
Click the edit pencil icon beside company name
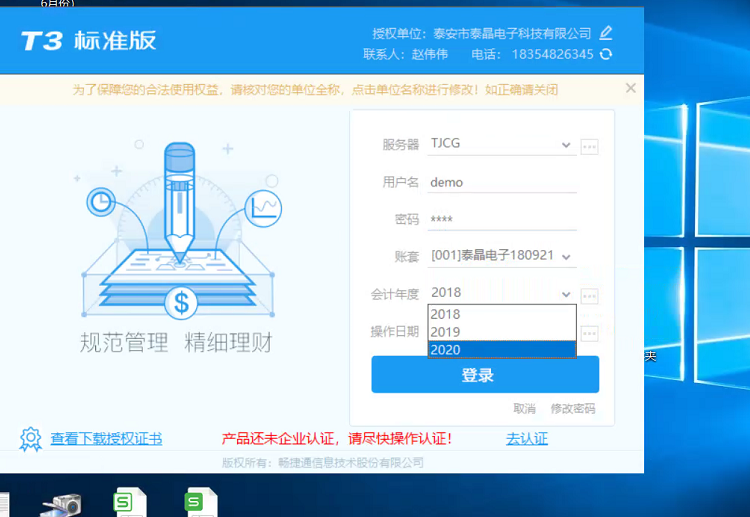pyautogui.click(x=606, y=33)
